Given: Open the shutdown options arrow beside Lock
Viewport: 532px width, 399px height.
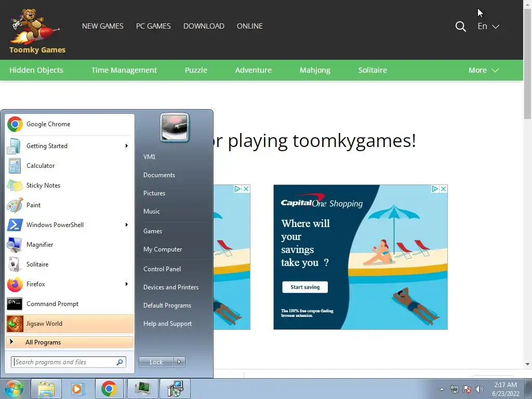Looking at the screenshot, I should pos(179,362).
